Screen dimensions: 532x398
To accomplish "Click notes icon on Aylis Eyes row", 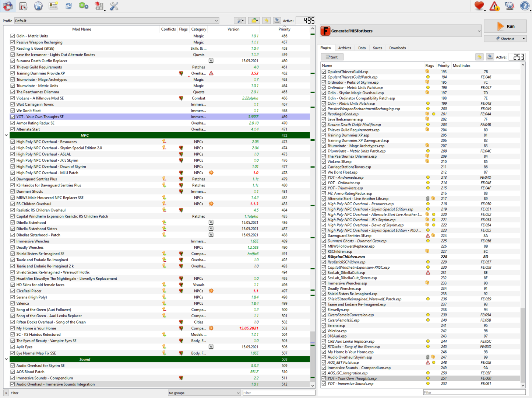I will click(x=211, y=347).
